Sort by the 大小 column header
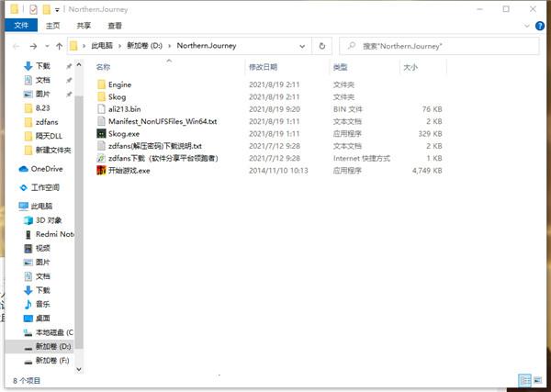Image resolution: width=551 pixels, height=392 pixels. [x=410, y=67]
